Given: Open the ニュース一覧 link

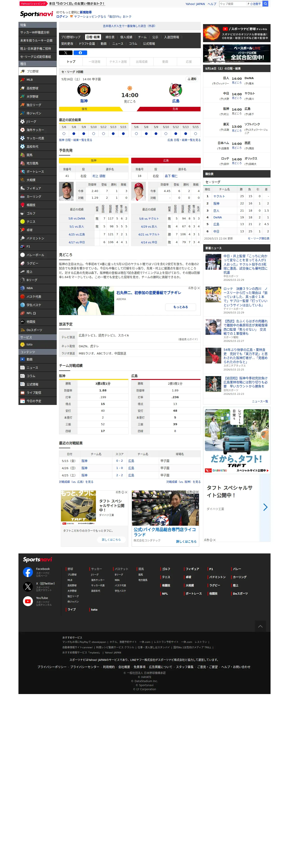Looking at the screenshot, I should tap(260, 401).
